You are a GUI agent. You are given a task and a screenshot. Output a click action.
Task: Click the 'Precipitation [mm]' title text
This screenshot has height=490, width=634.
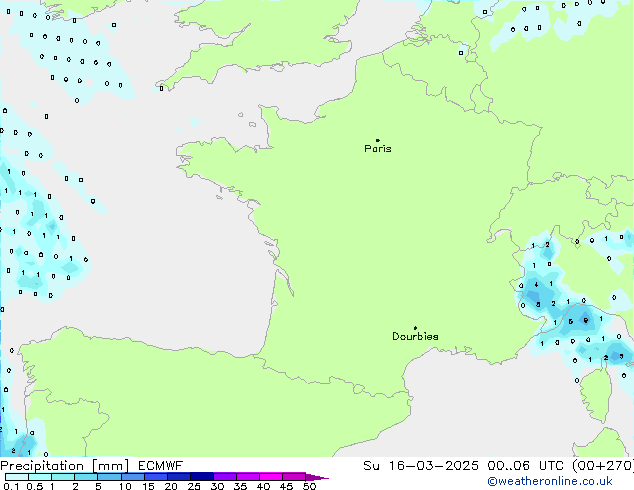(x=65, y=466)
